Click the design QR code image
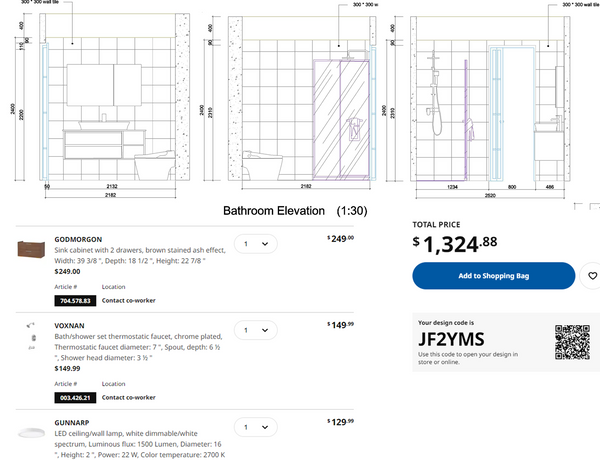This screenshot has width=600, height=460. pyautogui.click(x=571, y=343)
